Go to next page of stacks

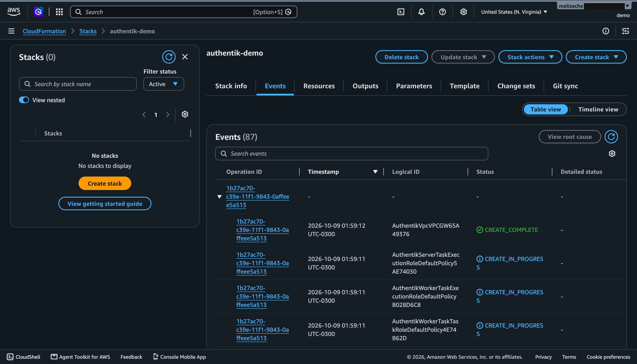pos(167,115)
